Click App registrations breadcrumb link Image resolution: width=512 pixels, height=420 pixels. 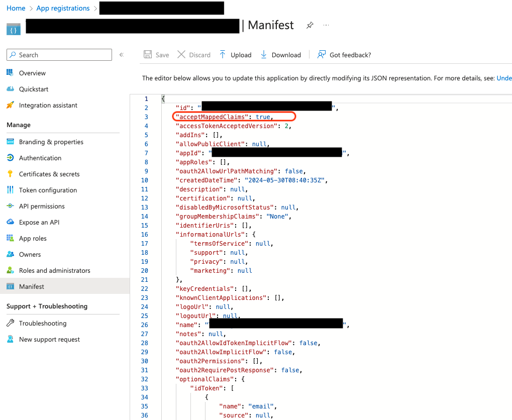coord(63,8)
